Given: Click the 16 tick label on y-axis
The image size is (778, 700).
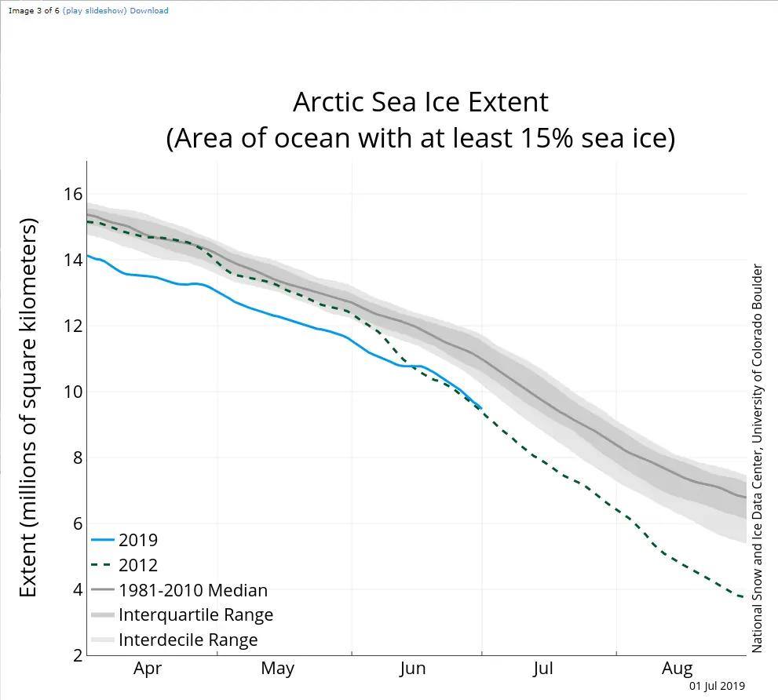Looking at the screenshot, I should coord(74,194).
